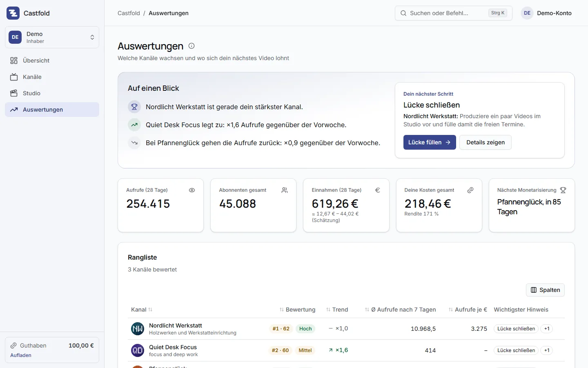The width and height of the screenshot is (588, 368).
Task: Click Lücke schließen chip for Quiet Desk Focus
Action: point(516,350)
